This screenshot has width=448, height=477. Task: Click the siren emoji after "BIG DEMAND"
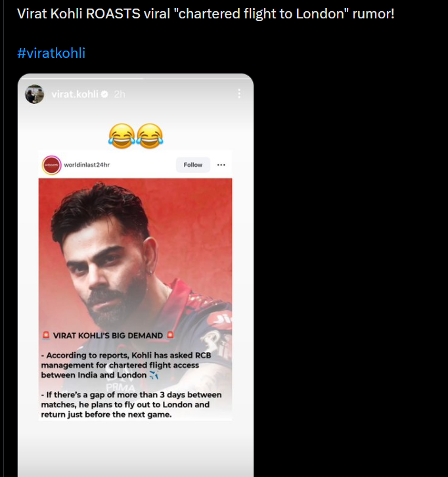[x=170, y=336]
